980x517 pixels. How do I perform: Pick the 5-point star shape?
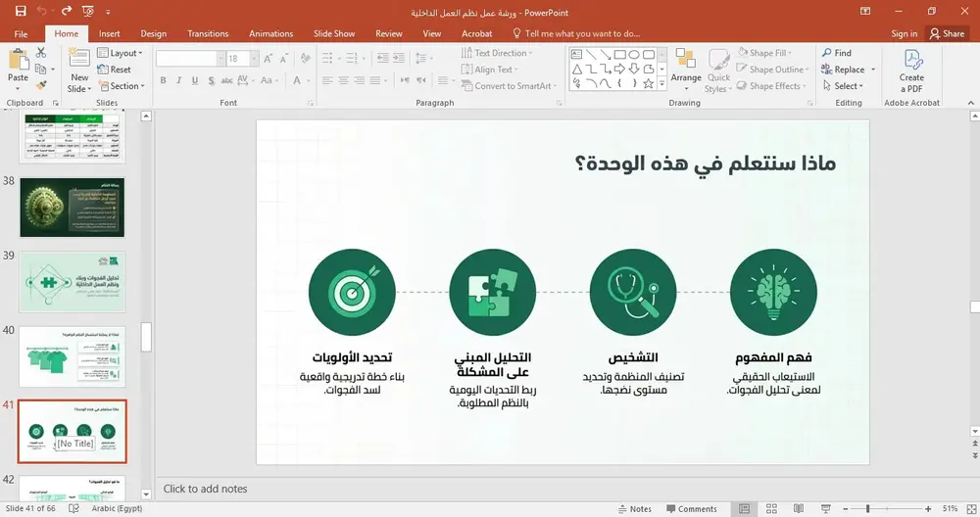pyautogui.click(x=648, y=83)
